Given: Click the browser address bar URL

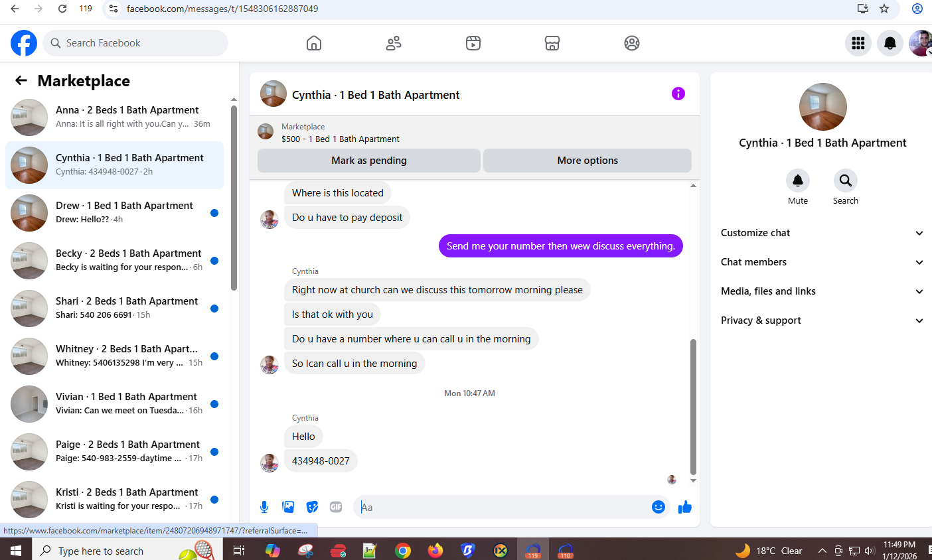Looking at the screenshot, I should click(x=222, y=9).
